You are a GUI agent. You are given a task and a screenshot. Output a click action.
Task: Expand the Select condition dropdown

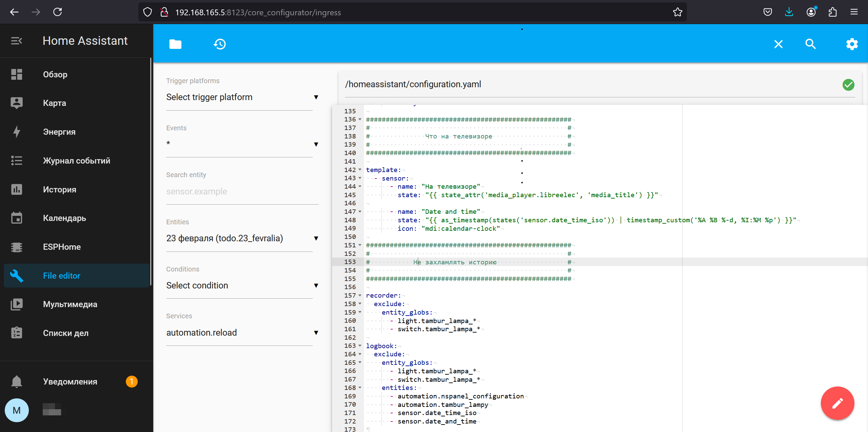[x=242, y=285]
